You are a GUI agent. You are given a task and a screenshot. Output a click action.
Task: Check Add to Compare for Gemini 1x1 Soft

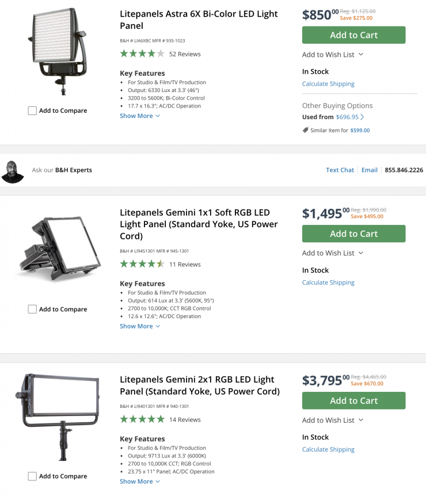pos(32,309)
